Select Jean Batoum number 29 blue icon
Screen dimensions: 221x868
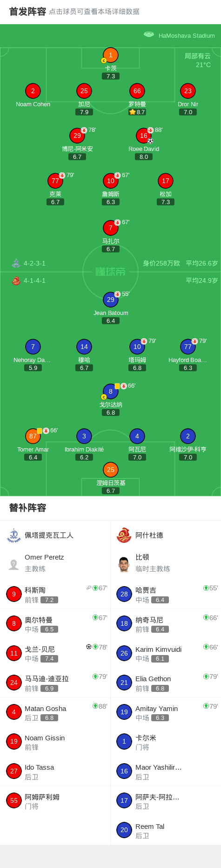111,300
